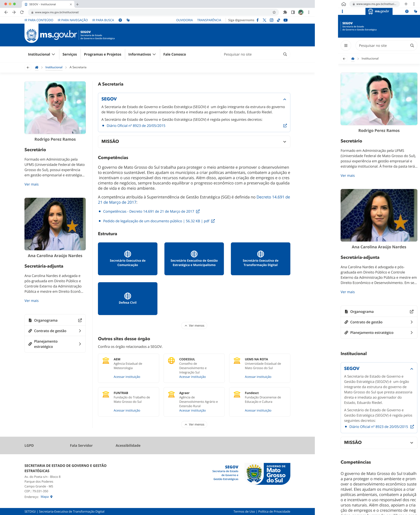This screenshot has height=515, width=420.
Task: Collapse the SEGOV accordion section
Action: [x=284, y=99]
